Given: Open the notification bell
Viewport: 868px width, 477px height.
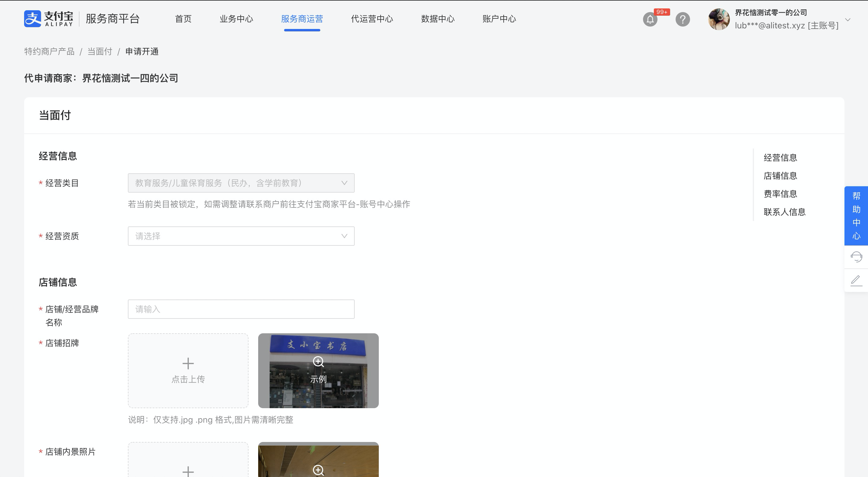Looking at the screenshot, I should coord(650,19).
